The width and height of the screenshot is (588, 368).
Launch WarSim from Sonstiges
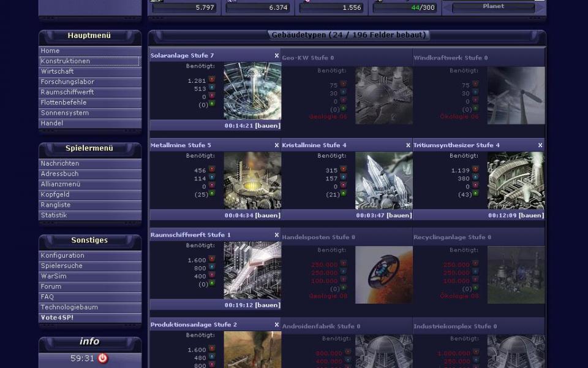tap(90, 276)
